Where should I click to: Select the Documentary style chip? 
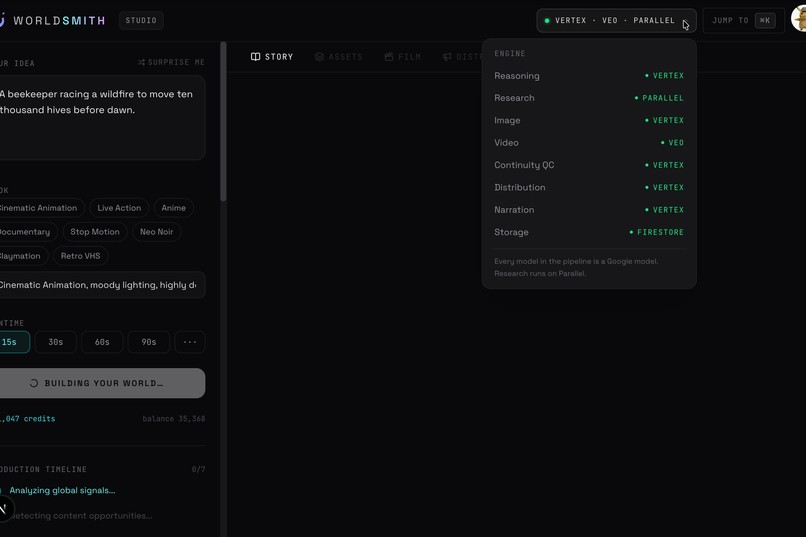coord(27,232)
